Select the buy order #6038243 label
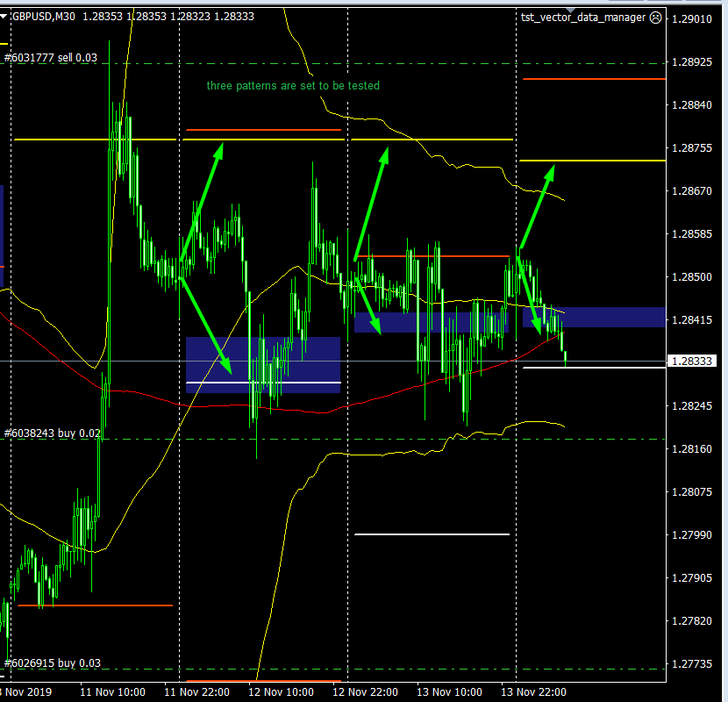The height and width of the screenshot is (702, 728). [x=51, y=433]
